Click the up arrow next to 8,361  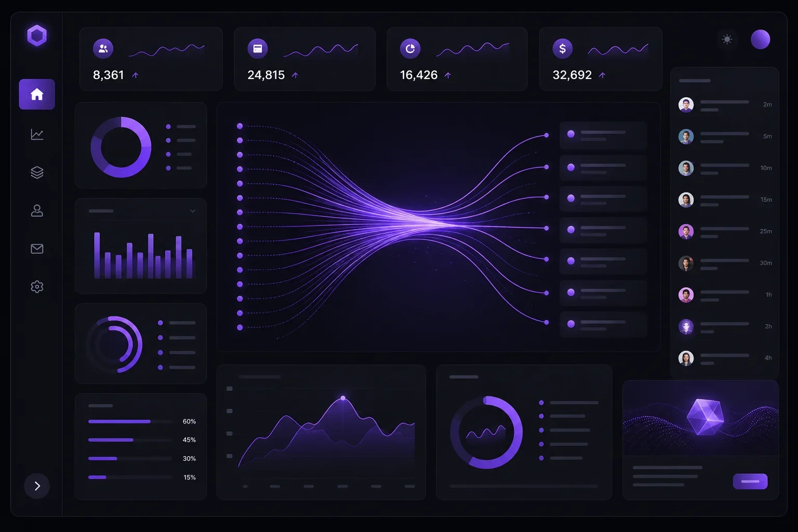pyautogui.click(x=135, y=75)
